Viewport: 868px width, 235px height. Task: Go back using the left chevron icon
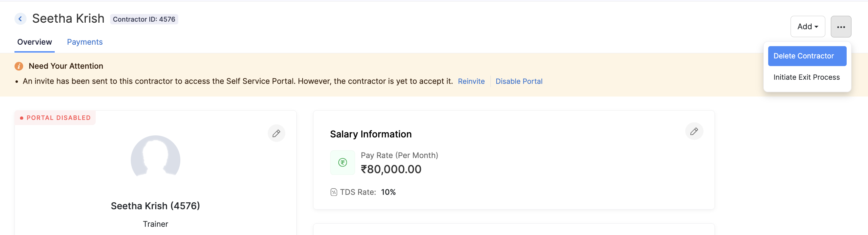20,19
